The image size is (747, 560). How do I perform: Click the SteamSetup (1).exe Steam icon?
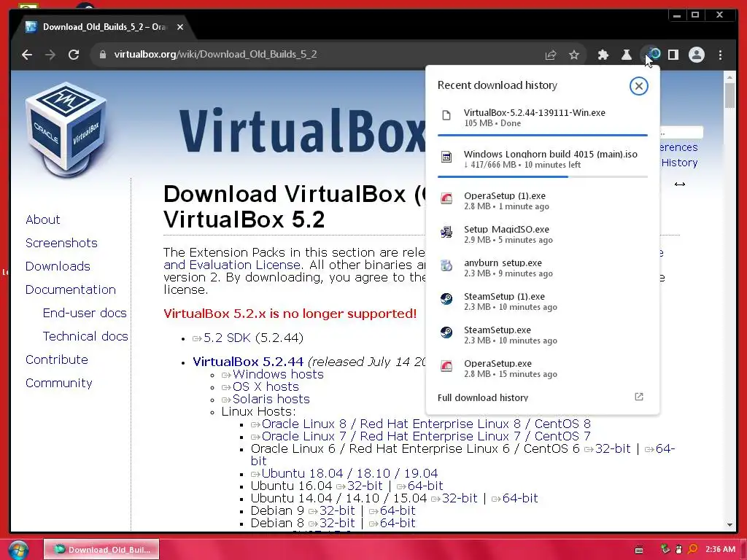(x=446, y=298)
